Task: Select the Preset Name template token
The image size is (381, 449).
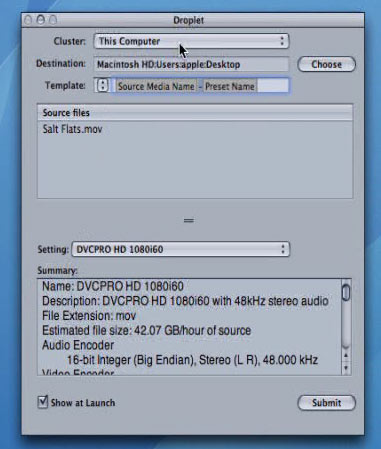Action: point(230,86)
